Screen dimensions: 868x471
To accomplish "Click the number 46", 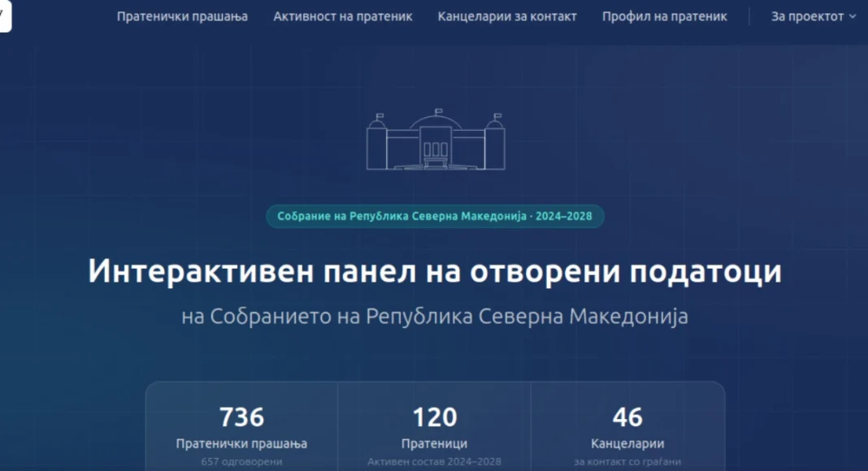I will pos(627,417).
